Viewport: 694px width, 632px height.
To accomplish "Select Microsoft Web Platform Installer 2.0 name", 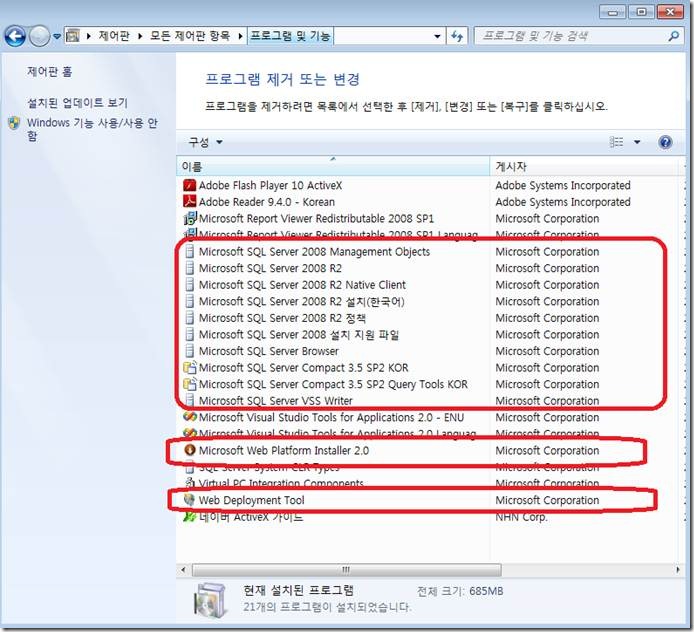I will (284, 451).
